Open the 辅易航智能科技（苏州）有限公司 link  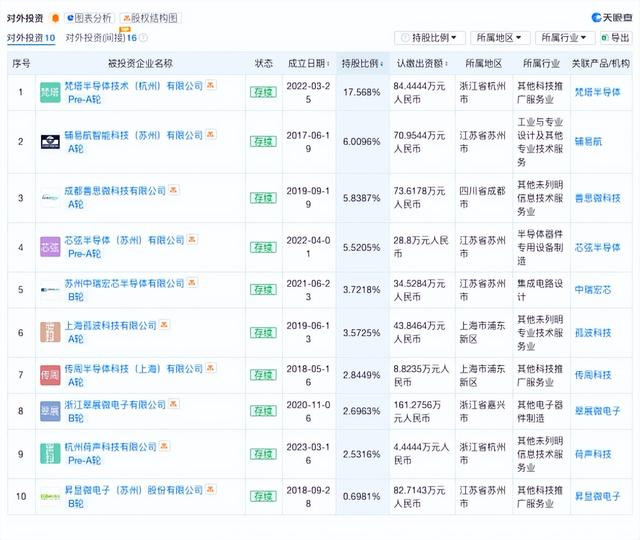[133, 135]
